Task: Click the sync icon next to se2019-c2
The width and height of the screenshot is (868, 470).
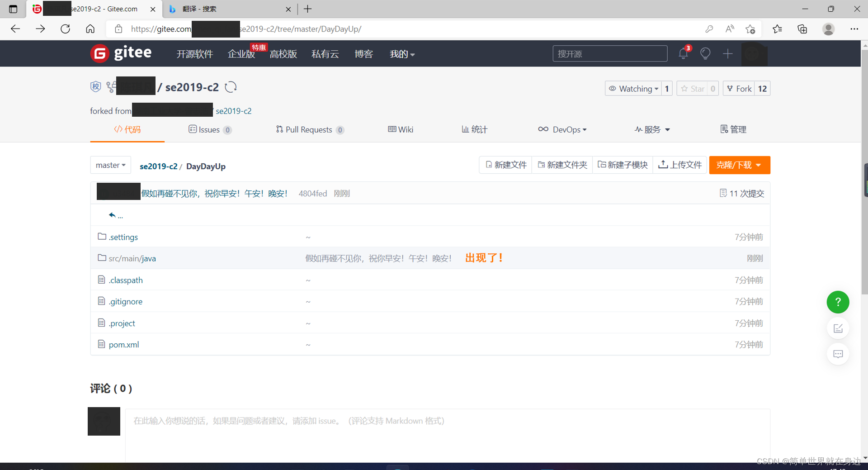Action: click(x=231, y=87)
